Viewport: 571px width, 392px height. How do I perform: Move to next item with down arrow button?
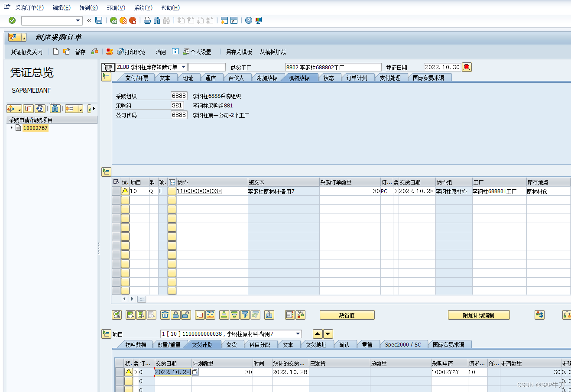pos(328,334)
